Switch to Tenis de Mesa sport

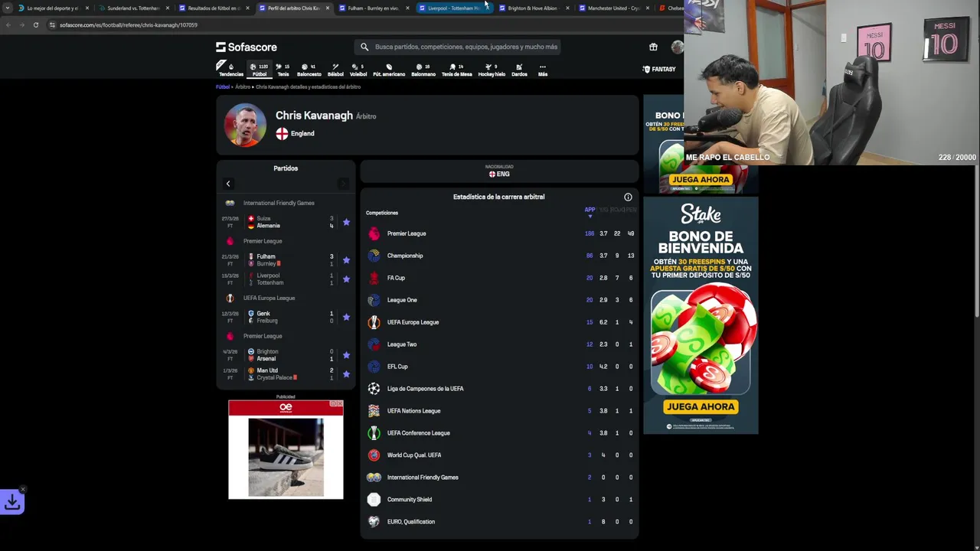click(456, 70)
